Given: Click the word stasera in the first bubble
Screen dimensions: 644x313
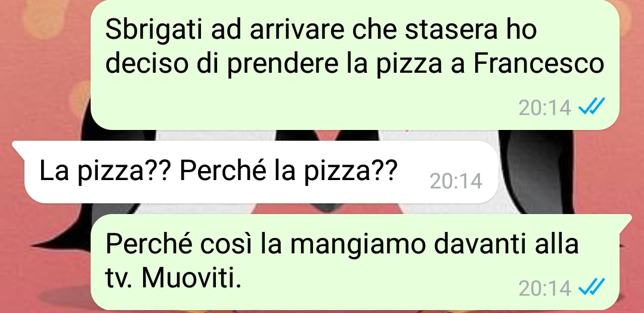Looking at the screenshot, I should [451, 30].
